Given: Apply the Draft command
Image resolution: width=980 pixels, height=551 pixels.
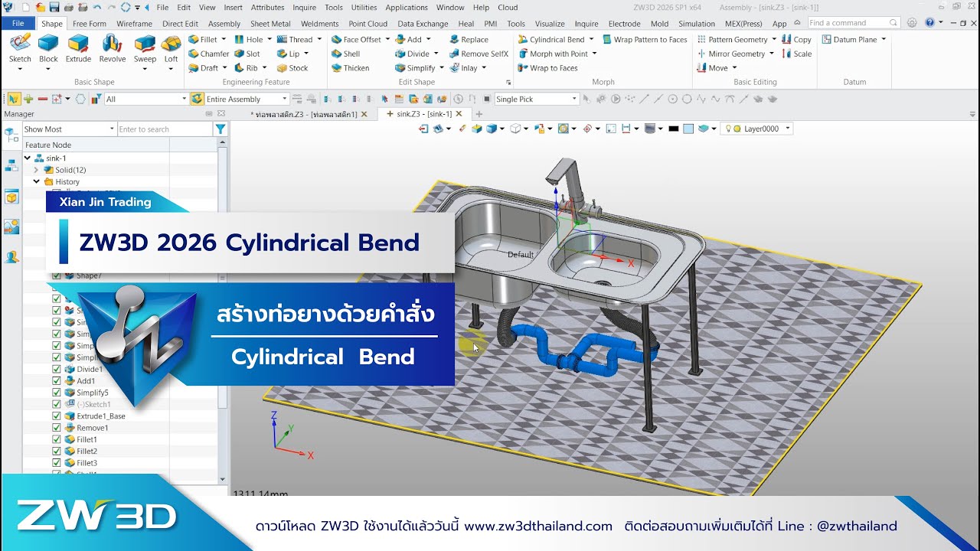Looking at the screenshot, I should 204,68.
